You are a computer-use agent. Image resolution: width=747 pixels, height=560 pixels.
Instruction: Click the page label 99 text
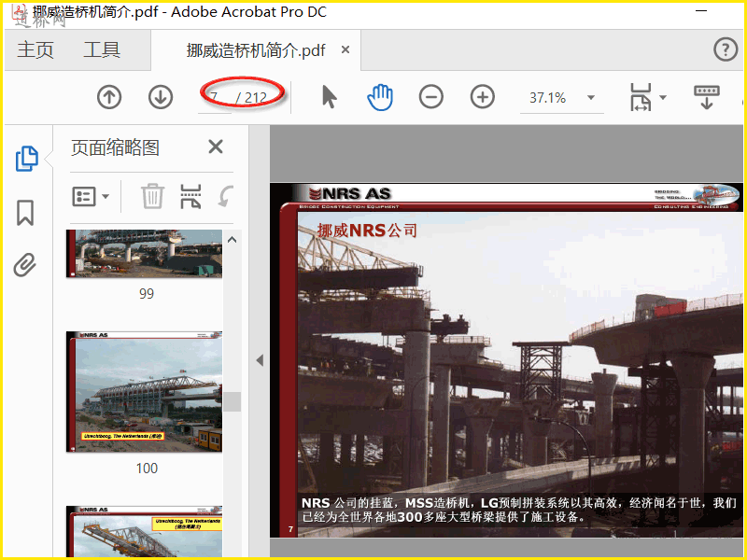click(x=147, y=293)
